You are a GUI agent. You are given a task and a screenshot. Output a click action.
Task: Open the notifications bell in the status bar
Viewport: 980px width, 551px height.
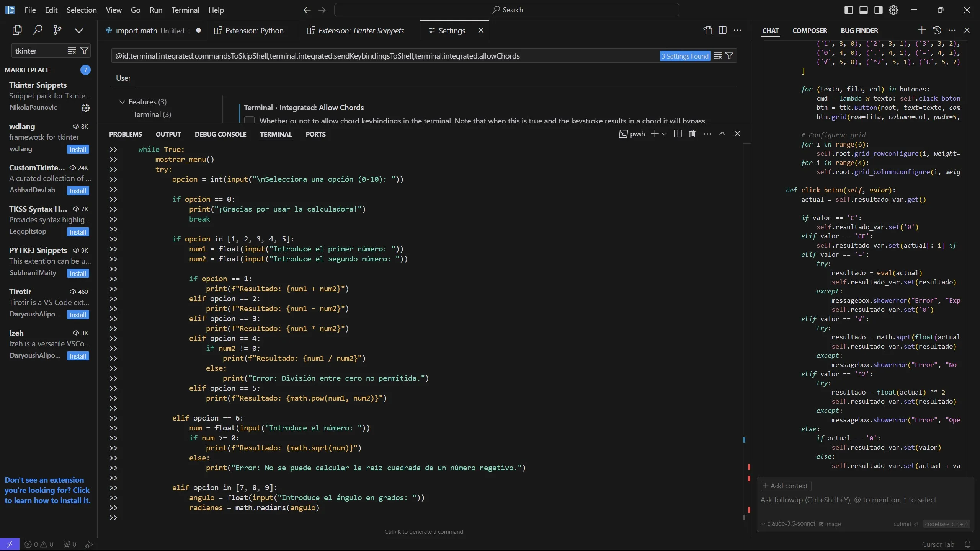[x=968, y=544]
